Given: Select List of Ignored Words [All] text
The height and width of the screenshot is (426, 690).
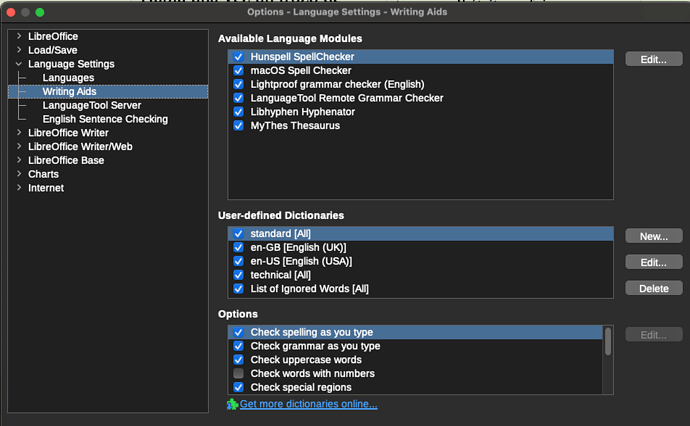Looking at the screenshot, I should (x=310, y=289).
